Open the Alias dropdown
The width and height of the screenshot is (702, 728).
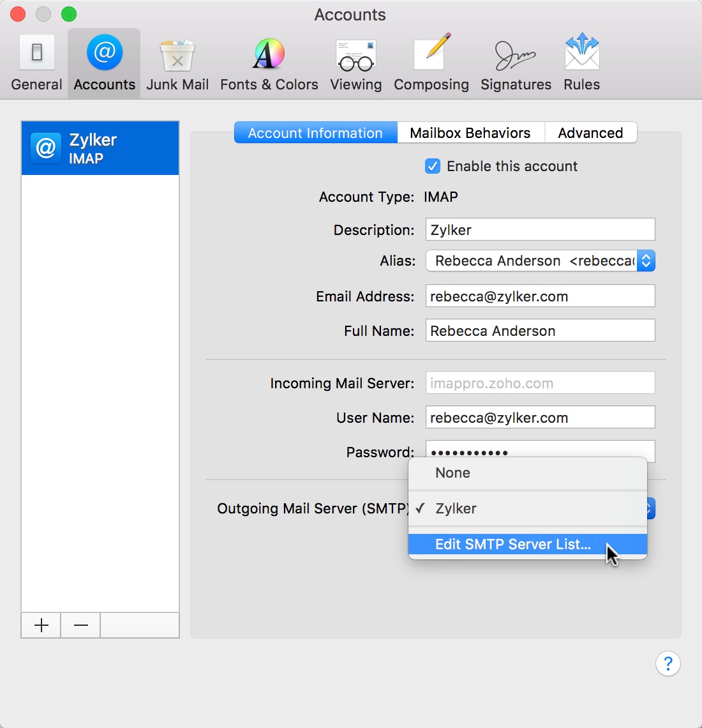(x=645, y=261)
